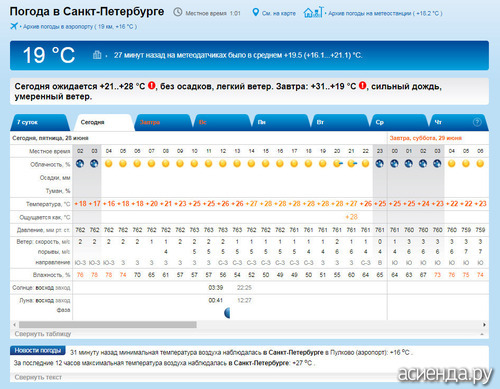Click the map location pin icon
Screen dimensions: 500x389
coord(255,13)
